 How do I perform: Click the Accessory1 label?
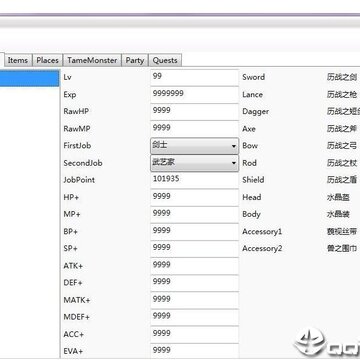coord(262,232)
